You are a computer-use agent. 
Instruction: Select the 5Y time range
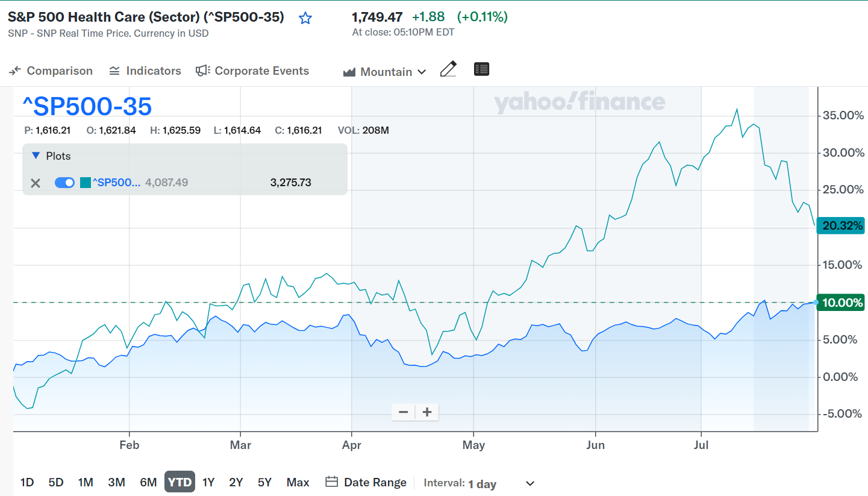click(264, 482)
